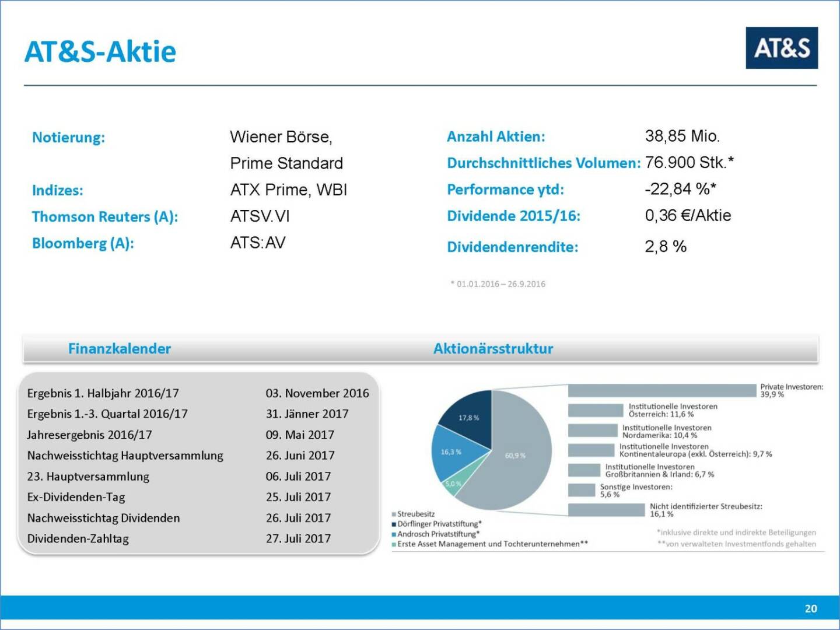Click the 60,9 % pie slice

pyautogui.click(x=516, y=456)
